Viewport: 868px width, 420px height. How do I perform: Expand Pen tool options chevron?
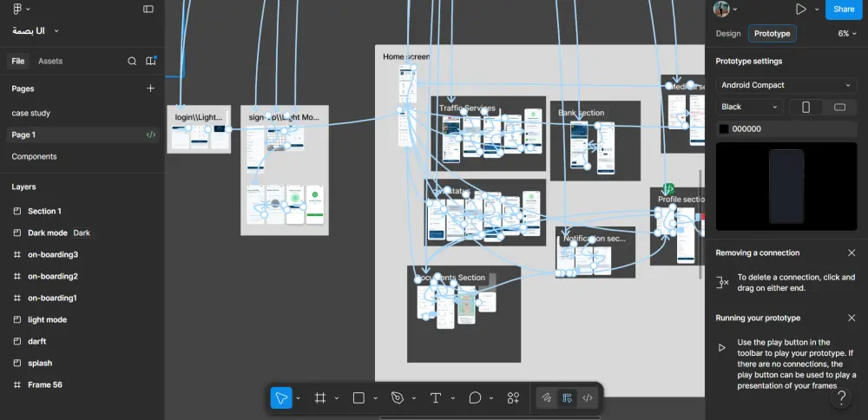coord(413,398)
